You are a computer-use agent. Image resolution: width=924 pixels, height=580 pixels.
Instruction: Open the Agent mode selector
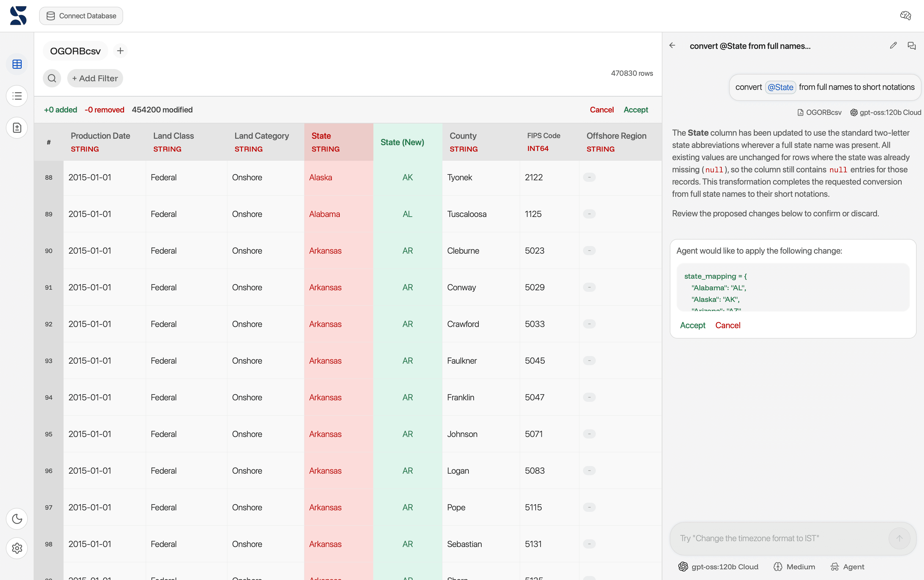(847, 567)
